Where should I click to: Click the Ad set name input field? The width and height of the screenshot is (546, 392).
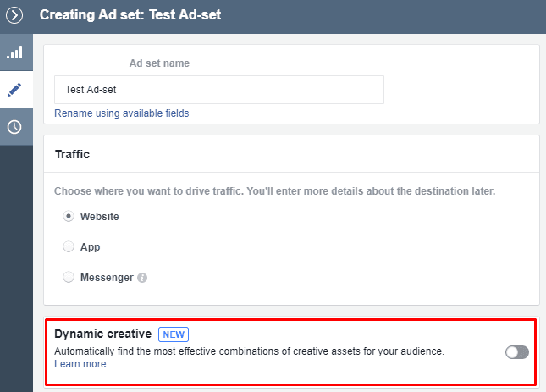pos(219,90)
